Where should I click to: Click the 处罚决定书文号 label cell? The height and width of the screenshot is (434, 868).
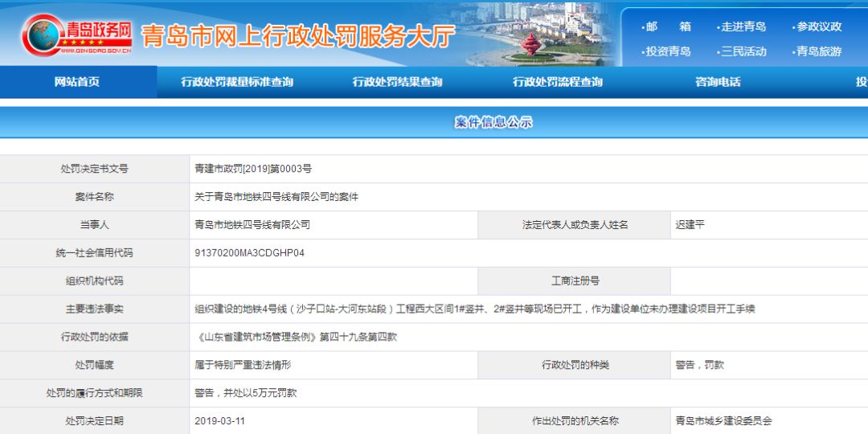[95, 169]
